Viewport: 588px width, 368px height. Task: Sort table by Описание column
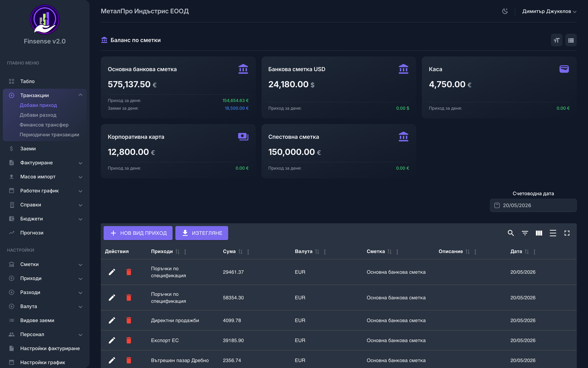(467, 252)
